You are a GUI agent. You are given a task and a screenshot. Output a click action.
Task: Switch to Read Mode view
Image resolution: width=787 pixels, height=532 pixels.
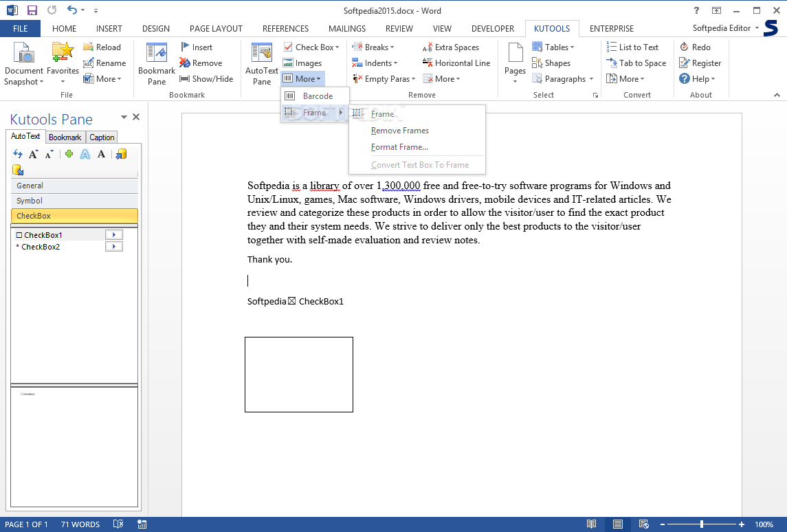pyautogui.click(x=592, y=524)
